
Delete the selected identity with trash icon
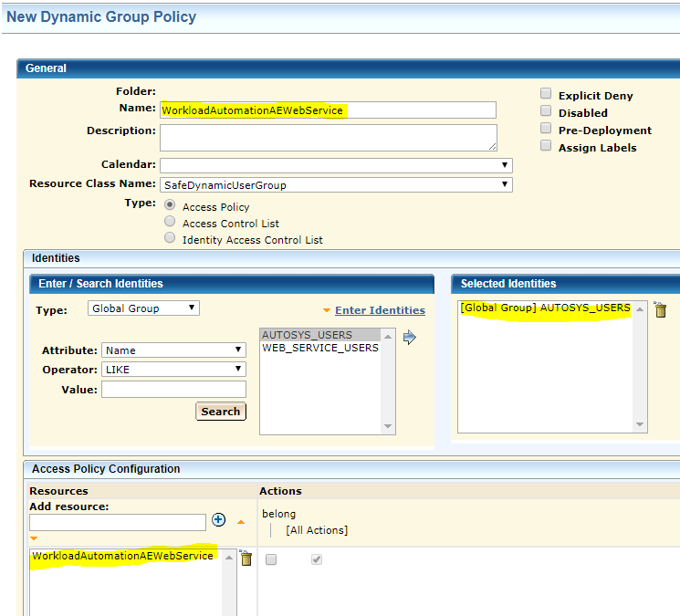(x=661, y=310)
